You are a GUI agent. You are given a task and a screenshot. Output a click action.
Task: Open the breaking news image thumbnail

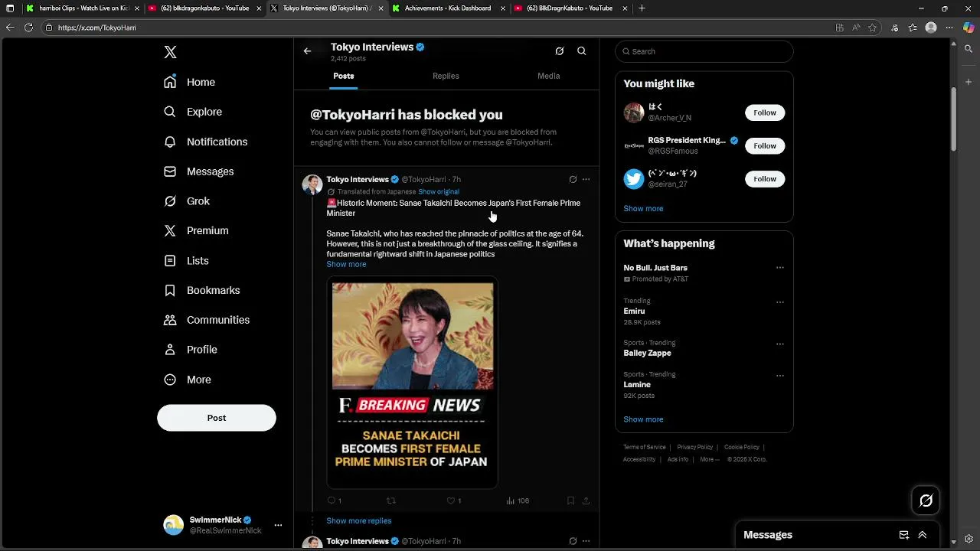[x=412, y=382]
